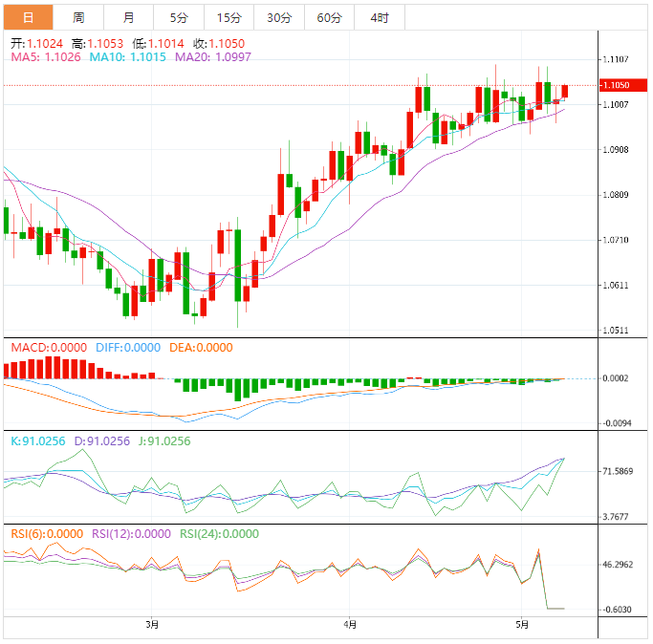Switch to the 周 weekly tab
This screenshot has height=644, width=653.
[x=78, y=17]
